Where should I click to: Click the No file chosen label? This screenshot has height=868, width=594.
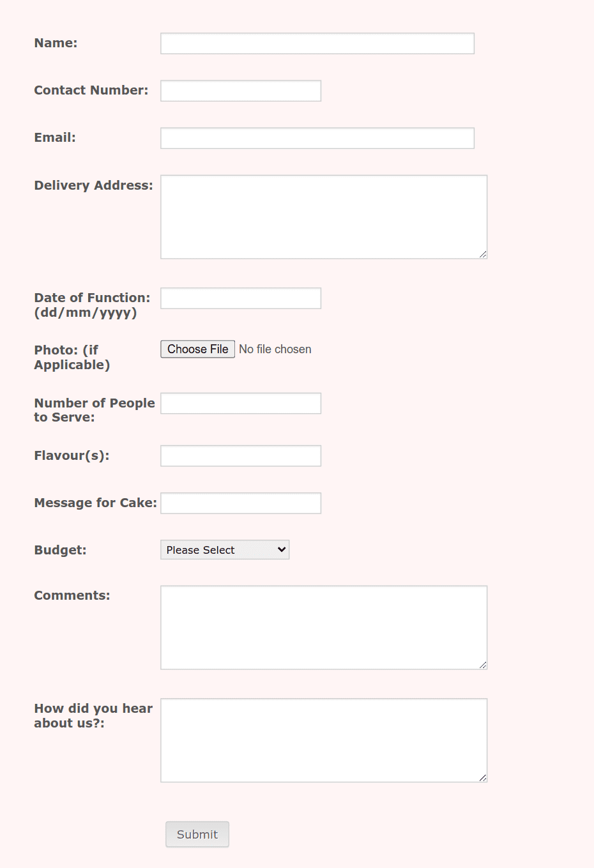pyautogui.click(x=275, y=349)
